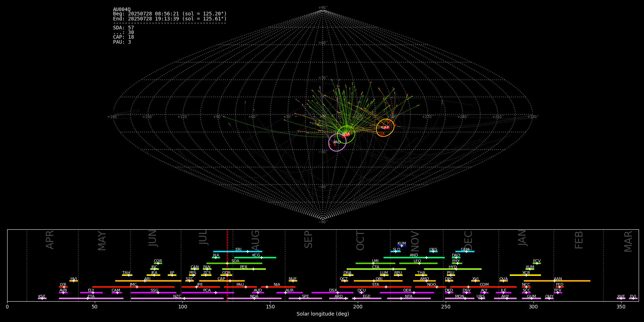Click the ERI shower bar in timeline

click(238, 252)
